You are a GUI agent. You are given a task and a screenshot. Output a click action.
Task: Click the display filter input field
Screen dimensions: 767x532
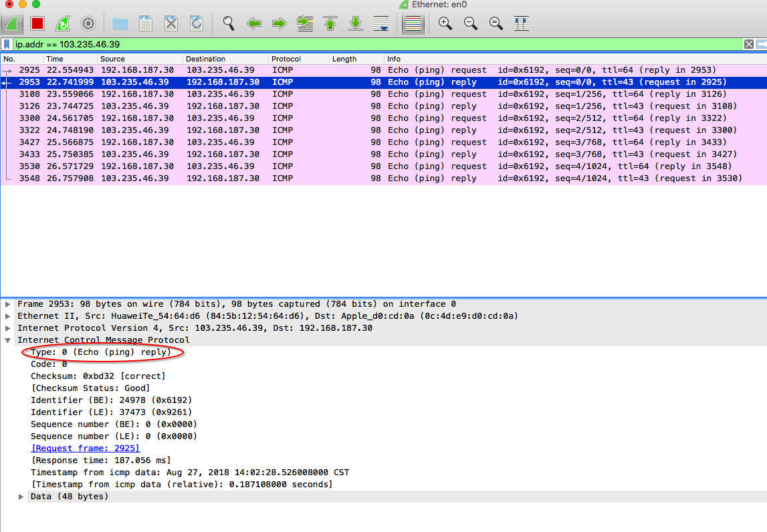coord(376,44)
